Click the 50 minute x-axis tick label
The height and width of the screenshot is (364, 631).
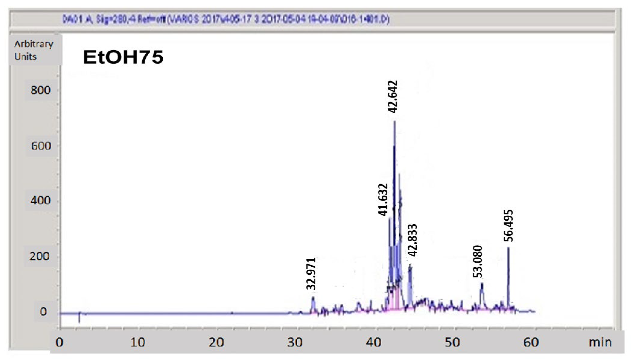[x=452, y=343]
